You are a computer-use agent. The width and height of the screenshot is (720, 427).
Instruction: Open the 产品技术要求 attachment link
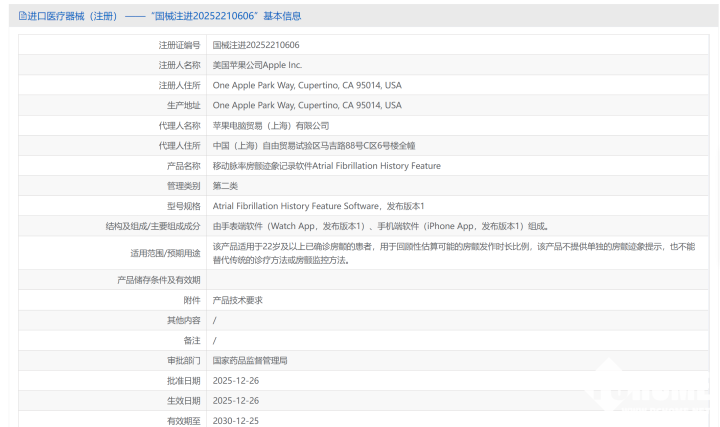[x=238, y=300]
